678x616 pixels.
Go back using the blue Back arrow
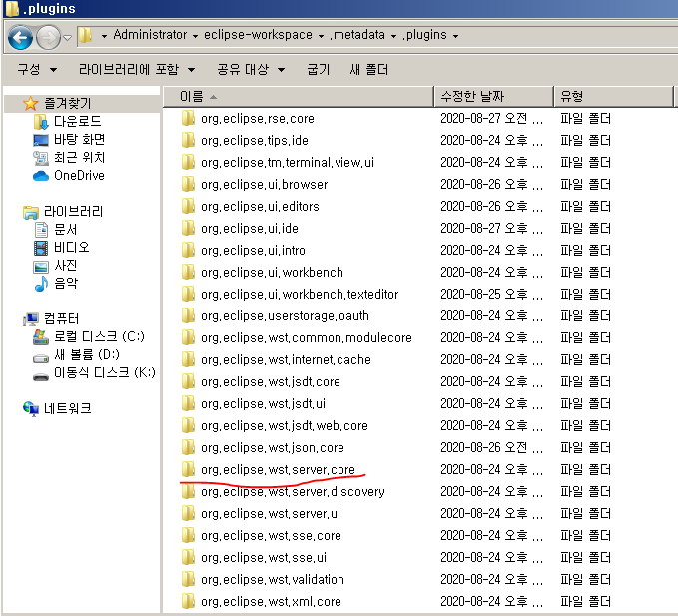20,38
